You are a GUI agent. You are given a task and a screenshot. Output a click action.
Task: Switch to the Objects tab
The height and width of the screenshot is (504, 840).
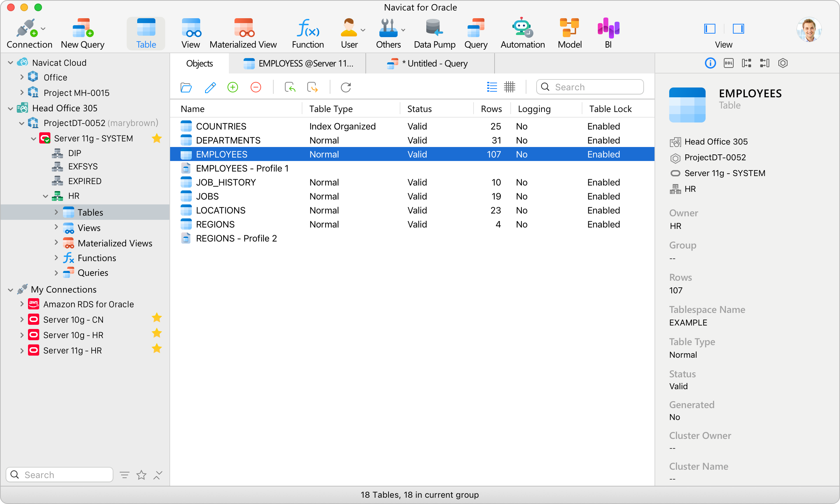[199, 63]
